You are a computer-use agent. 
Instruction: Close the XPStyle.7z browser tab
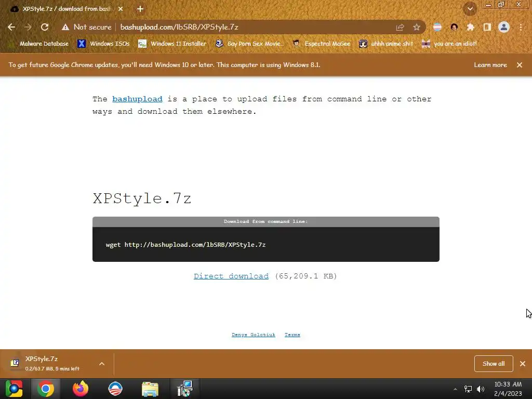click(121, 9)
